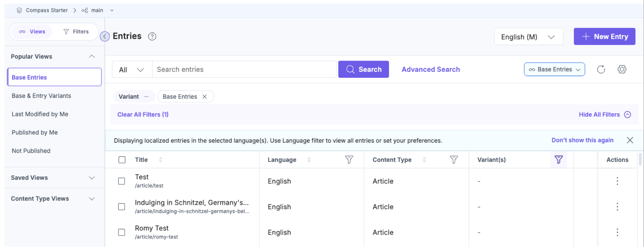Collapse the sidebar with the arrow button

click(105, 36)
